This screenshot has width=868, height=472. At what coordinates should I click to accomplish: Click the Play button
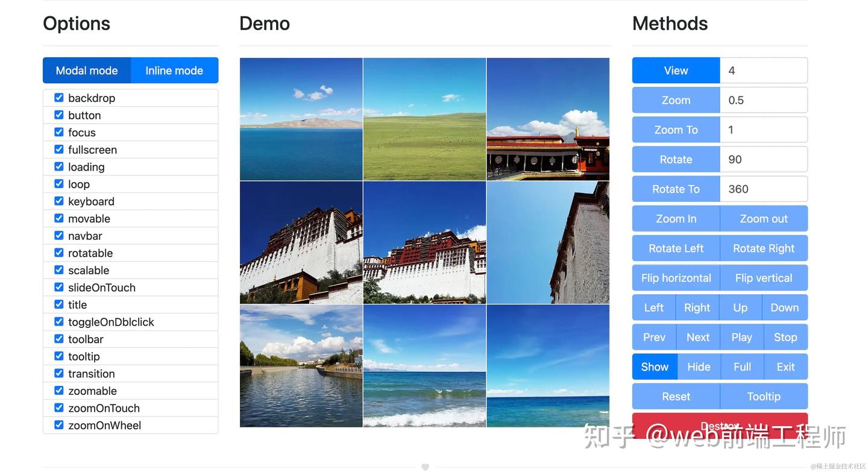coord(741,337)
